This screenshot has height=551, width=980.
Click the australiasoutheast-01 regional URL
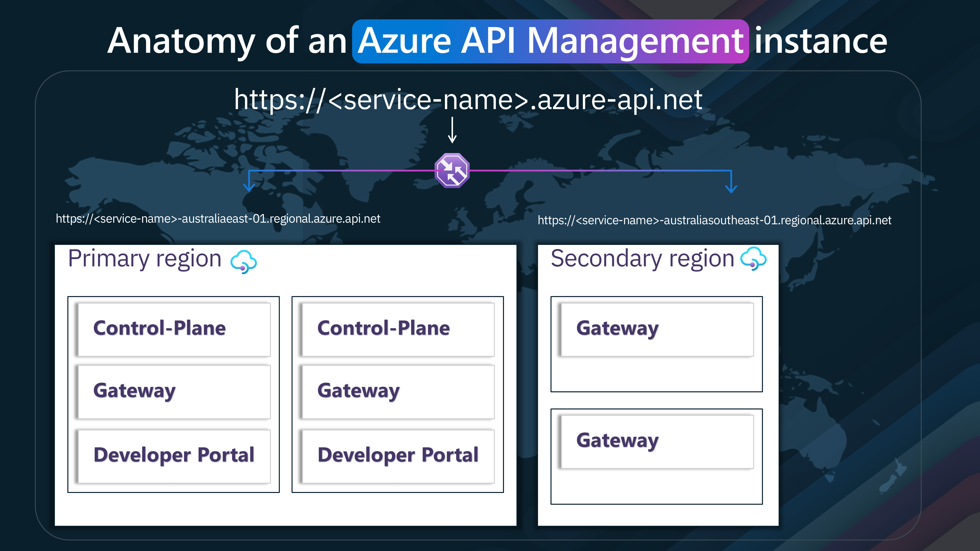point(714,220)
